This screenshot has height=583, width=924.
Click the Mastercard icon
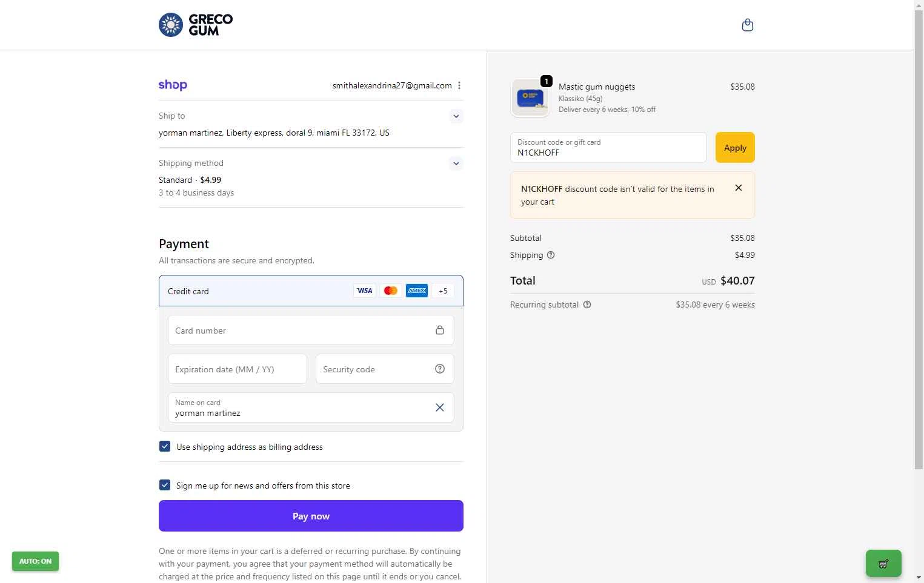point(391,291)
